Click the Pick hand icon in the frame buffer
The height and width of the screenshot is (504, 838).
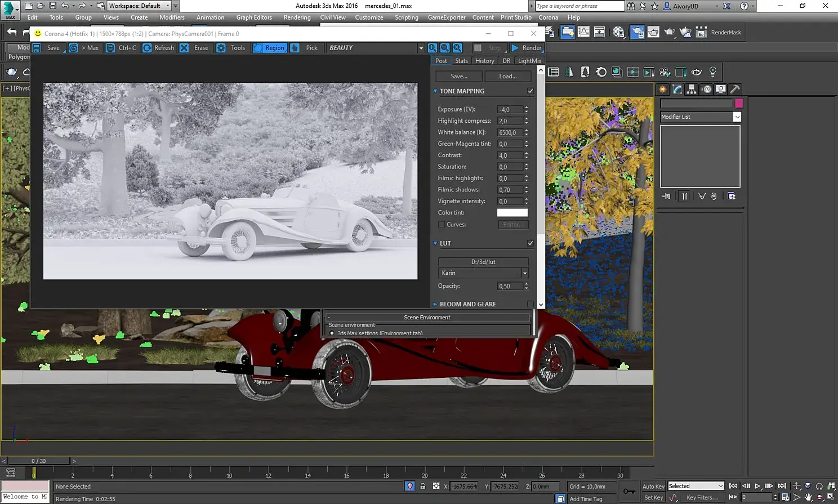[295, 48]
